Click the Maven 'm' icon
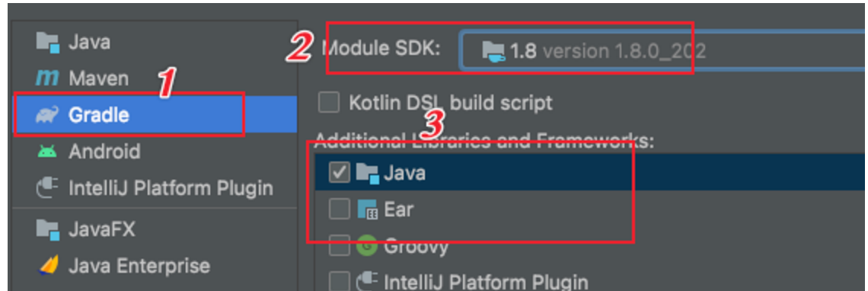The height and width of the screenshot is (291, 868). [x=47, y=78]
